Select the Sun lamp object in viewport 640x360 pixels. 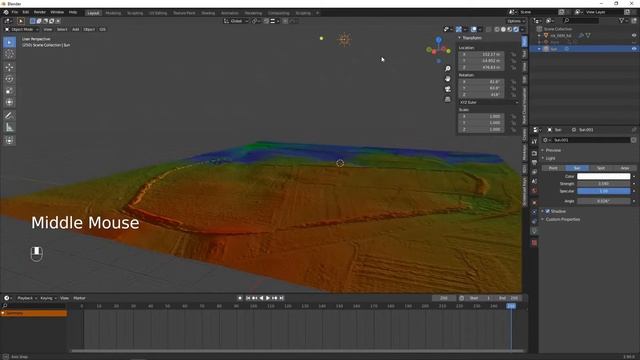[x=344, y=40]
